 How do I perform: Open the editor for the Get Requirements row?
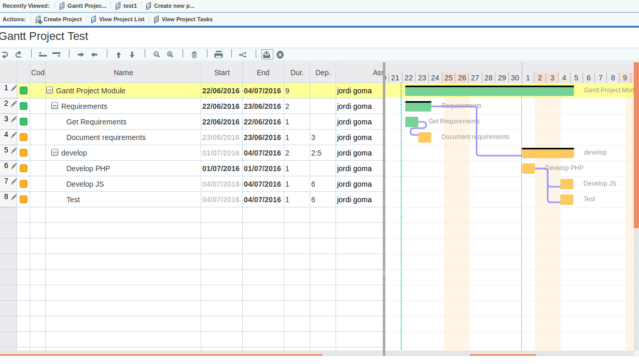(14, 119)
